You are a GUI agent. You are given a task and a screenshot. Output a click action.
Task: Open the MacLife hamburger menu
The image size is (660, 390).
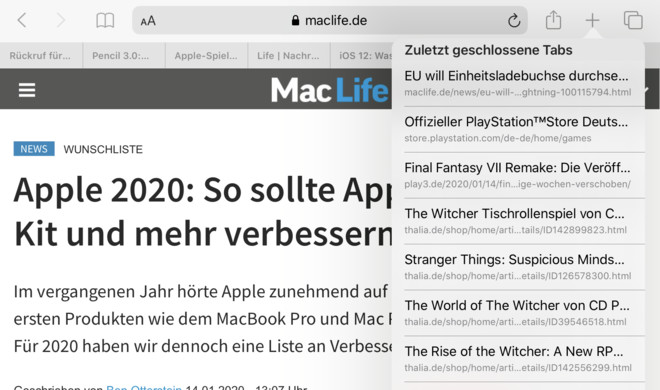(27, 90)
